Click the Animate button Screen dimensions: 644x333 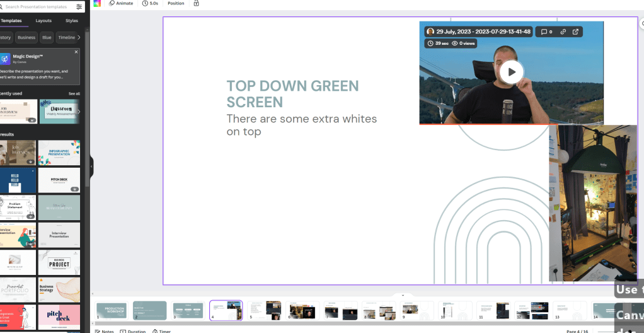[121, 3]
